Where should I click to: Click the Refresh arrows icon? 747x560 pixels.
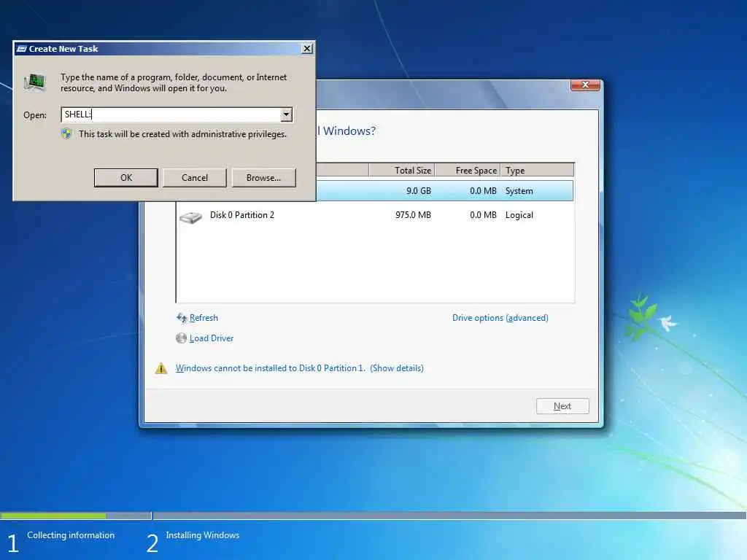point(182,318)
